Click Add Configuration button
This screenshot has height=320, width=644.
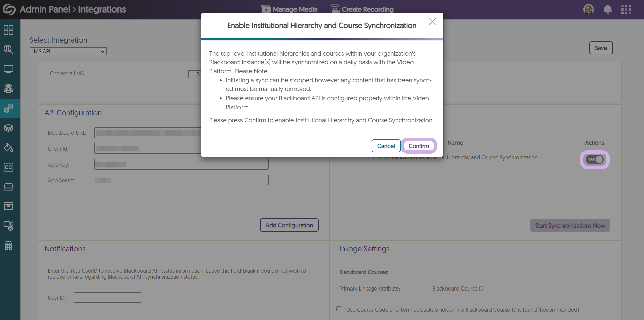click(x=289, y=225)
